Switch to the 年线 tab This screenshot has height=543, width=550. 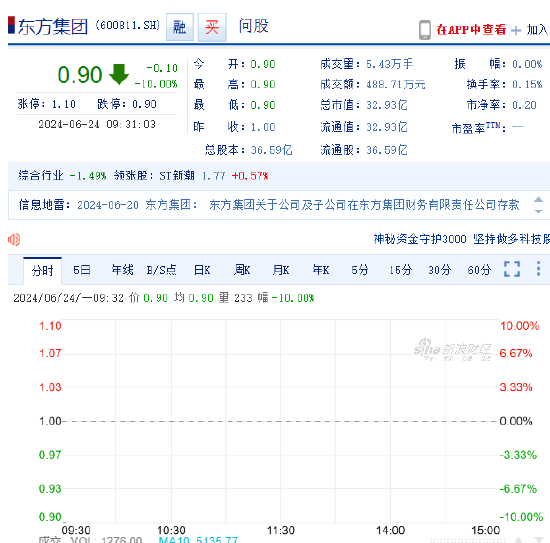click(122, 270)
